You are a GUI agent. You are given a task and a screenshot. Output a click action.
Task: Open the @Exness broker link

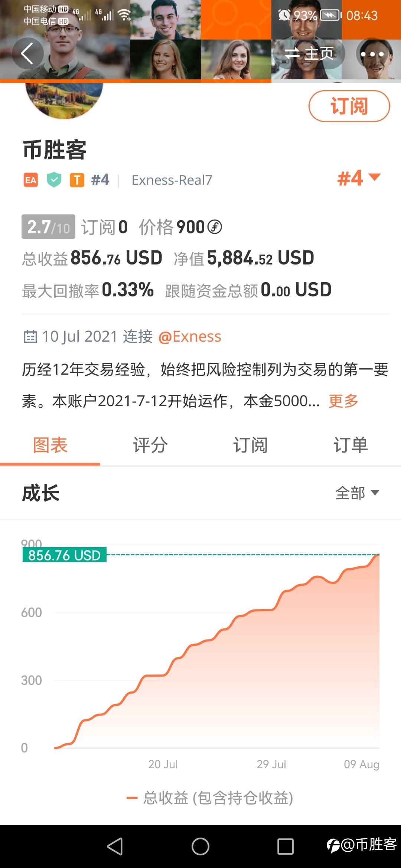click(x=190, y=336)
